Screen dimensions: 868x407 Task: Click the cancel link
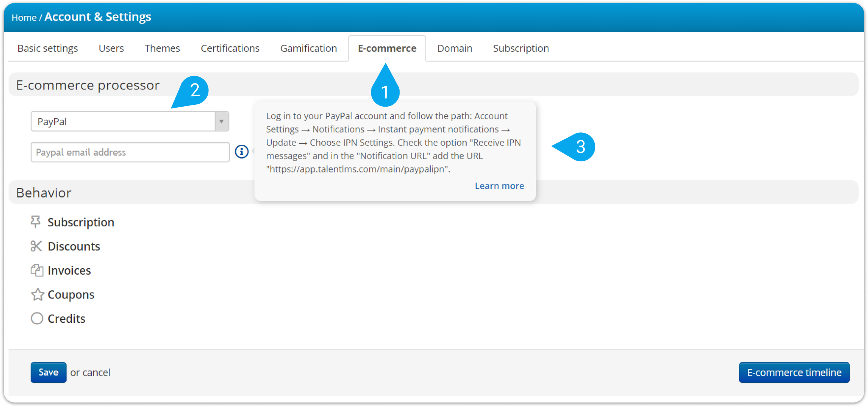[96, 373]
